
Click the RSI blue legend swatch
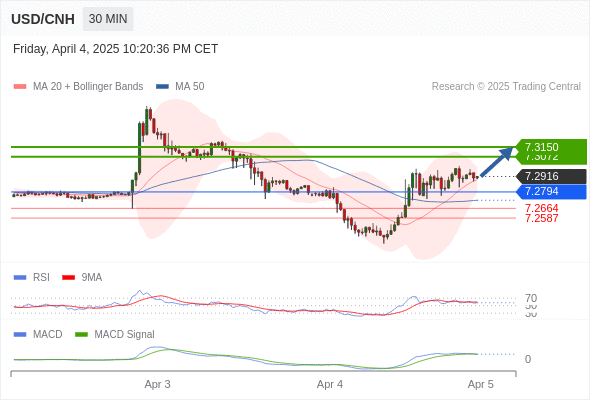coord(20,278)
